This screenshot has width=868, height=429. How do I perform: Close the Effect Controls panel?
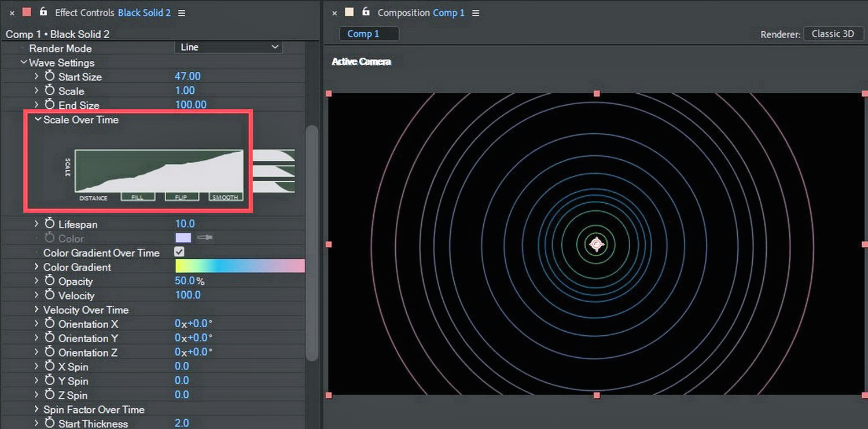tap(12, 13)
